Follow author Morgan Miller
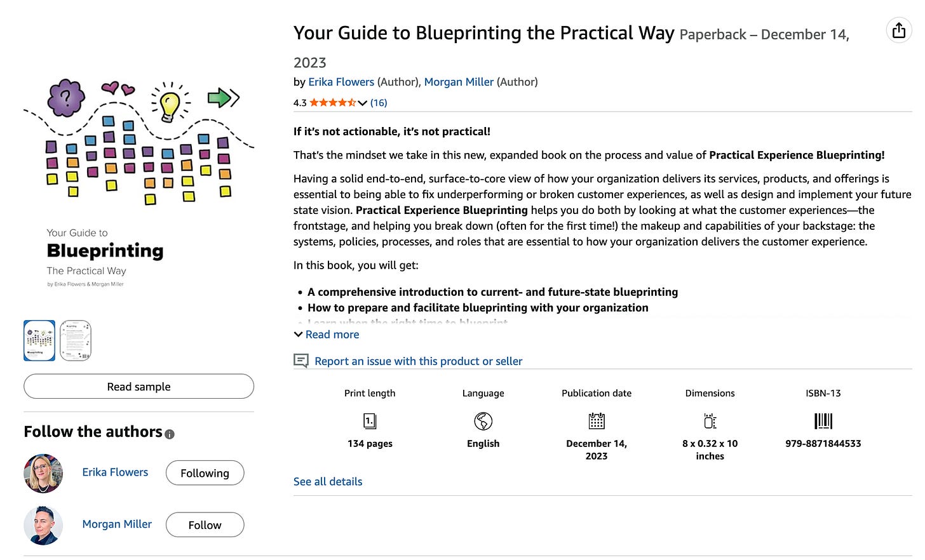The height and width of the screenshot is (560, 925). coord(205,525)
